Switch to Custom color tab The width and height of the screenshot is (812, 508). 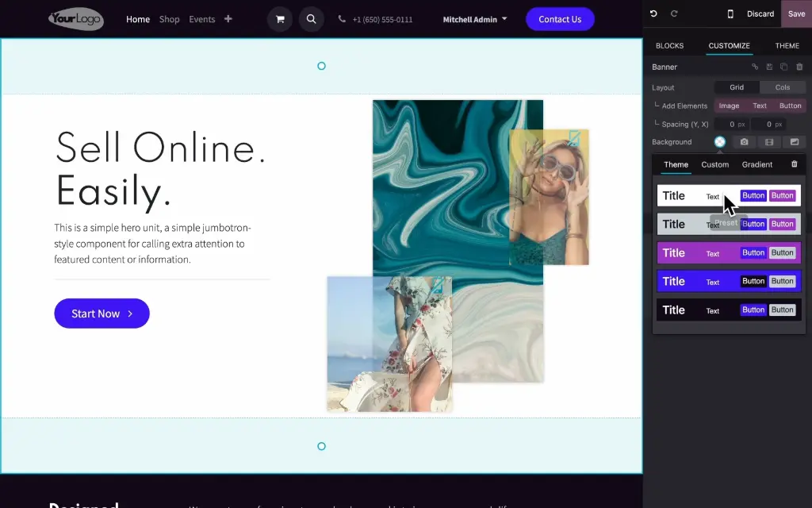714,165
